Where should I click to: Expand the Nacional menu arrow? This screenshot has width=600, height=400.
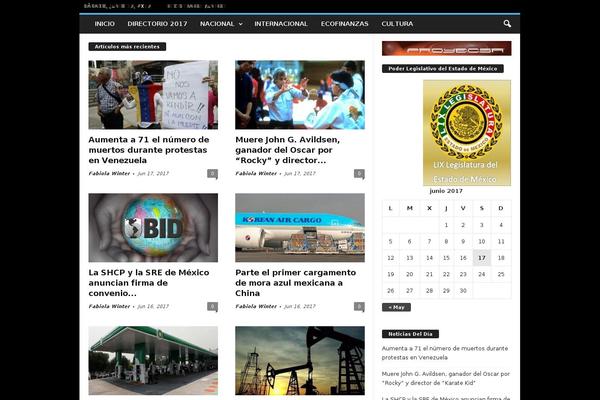point(241,24)
